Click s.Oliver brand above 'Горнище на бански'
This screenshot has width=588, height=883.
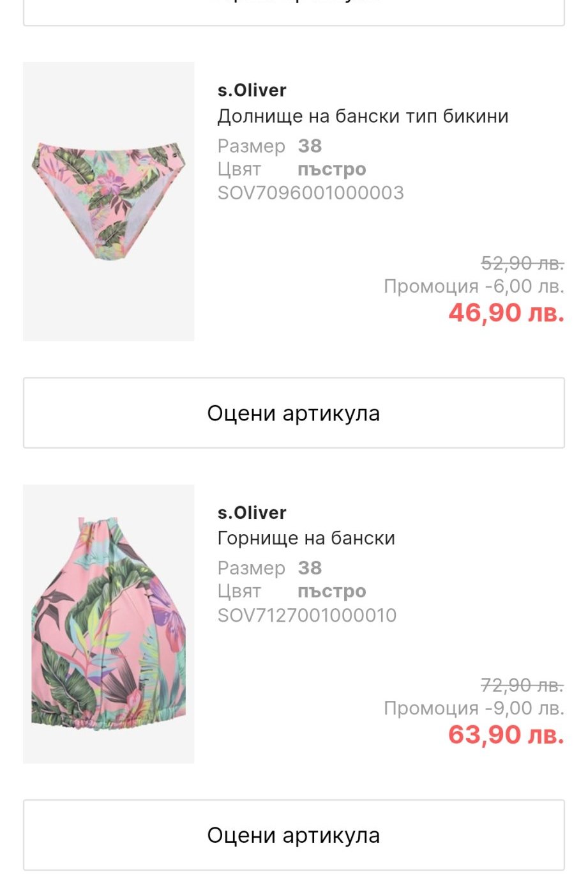252,512
